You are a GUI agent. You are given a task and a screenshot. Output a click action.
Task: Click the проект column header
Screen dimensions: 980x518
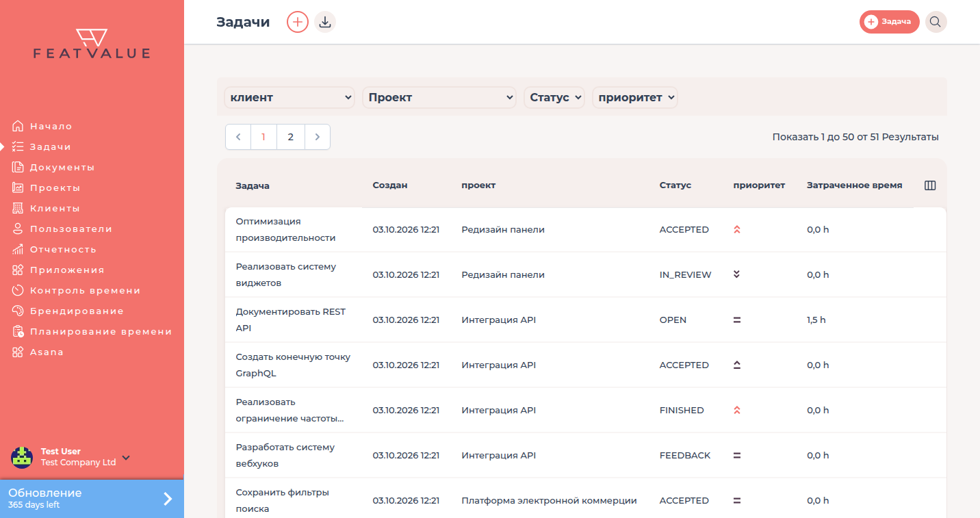click(x=478, y=185)
